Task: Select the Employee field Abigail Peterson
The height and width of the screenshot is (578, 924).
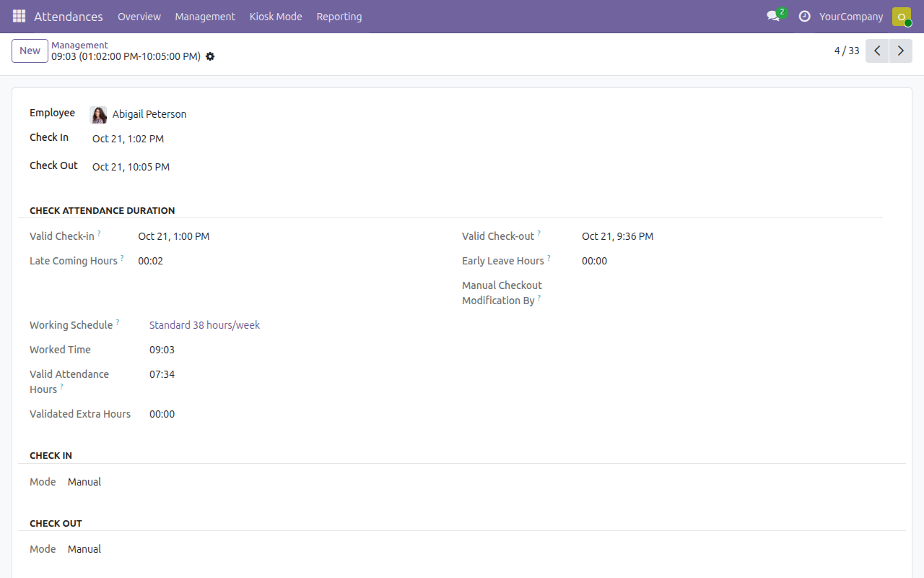Action: [x=149, y=114]
